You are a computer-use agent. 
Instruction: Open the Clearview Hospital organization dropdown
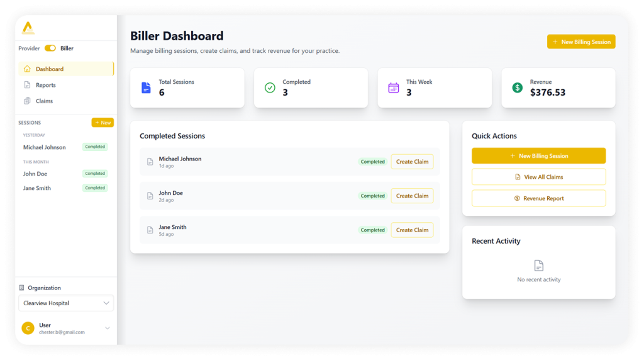click(66, 303)
